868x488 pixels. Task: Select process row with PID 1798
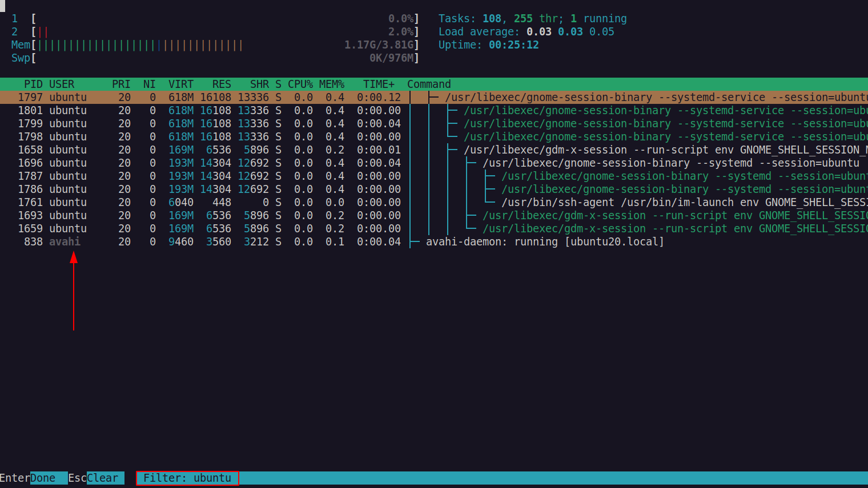click(434, 137)
